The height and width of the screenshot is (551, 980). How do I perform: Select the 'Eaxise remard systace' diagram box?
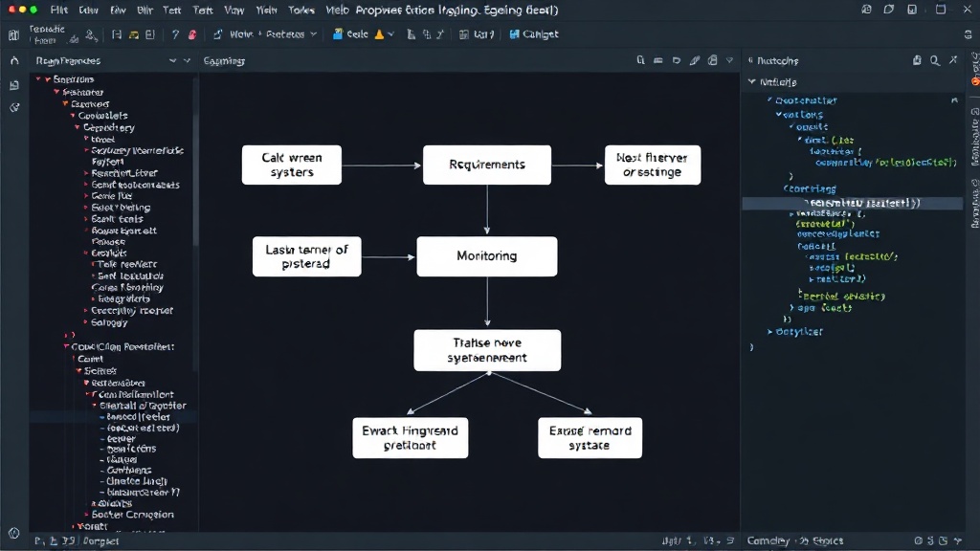tap(590, 438)
